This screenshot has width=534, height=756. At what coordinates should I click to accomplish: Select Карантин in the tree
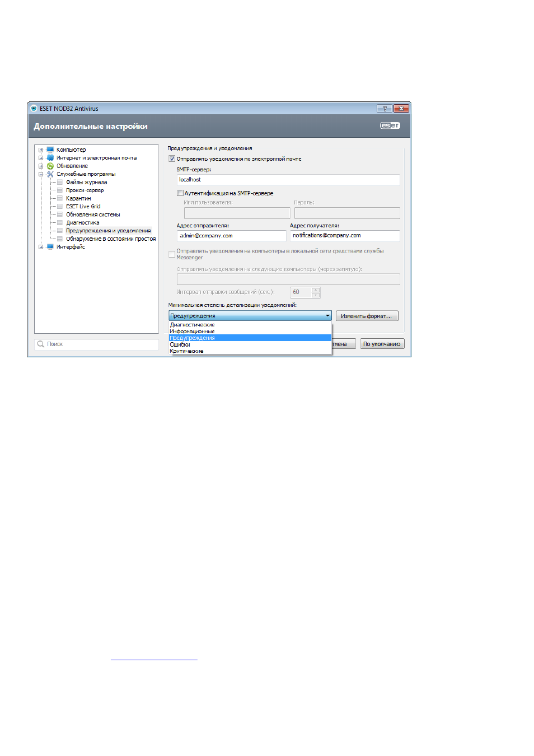pos(78,198)
